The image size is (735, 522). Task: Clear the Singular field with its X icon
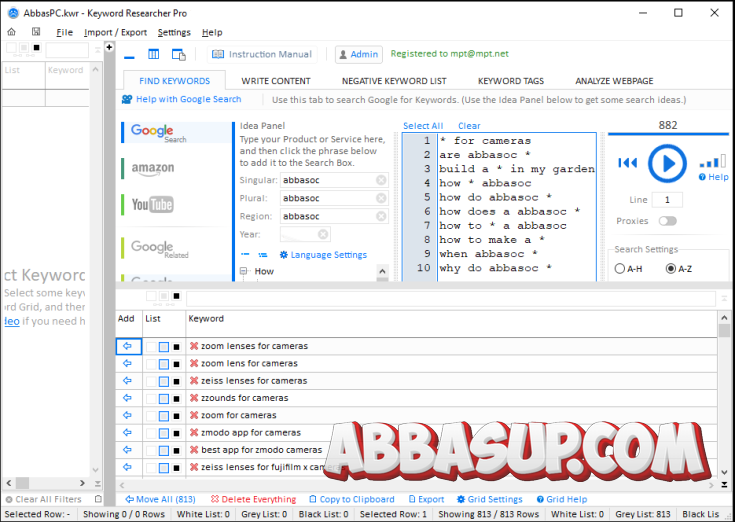pos(381,180)
